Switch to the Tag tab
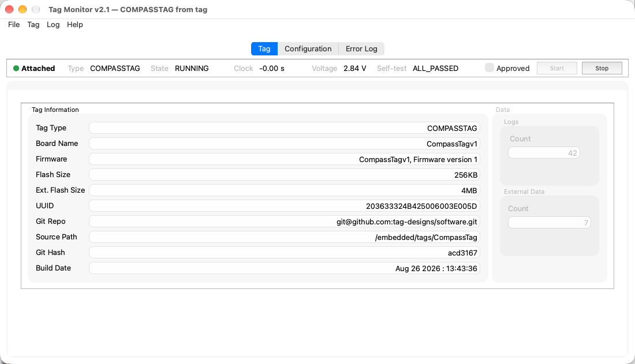Screen dimensions: 635x364 point(264,48)
